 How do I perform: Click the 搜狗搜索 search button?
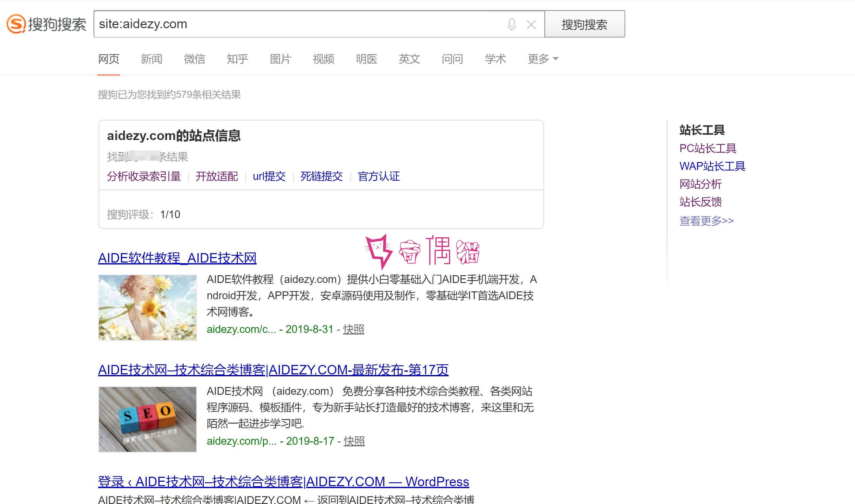click(x=584, y=24)
